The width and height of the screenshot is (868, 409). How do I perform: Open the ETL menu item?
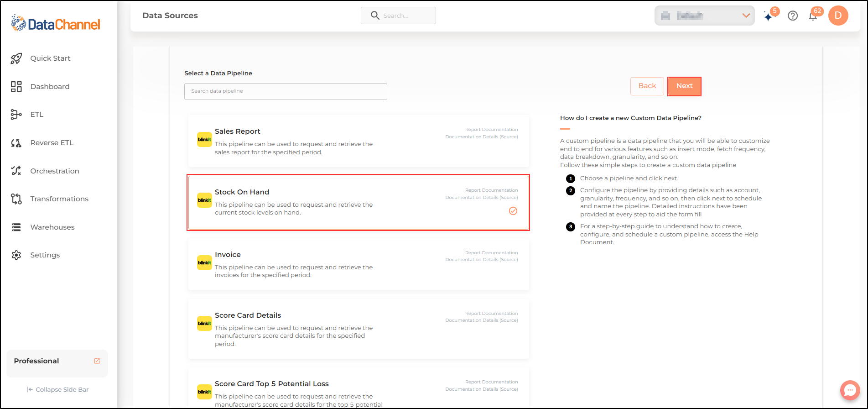click(36, 115)
